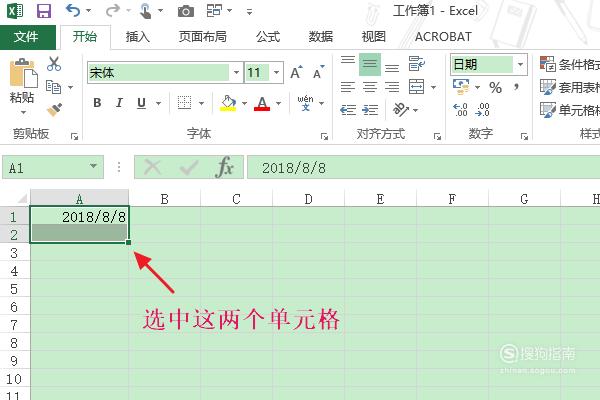Click the decrease indent icon
This screenshot has height=400, width=600.
pyautogui.click(x=348, y=110)
